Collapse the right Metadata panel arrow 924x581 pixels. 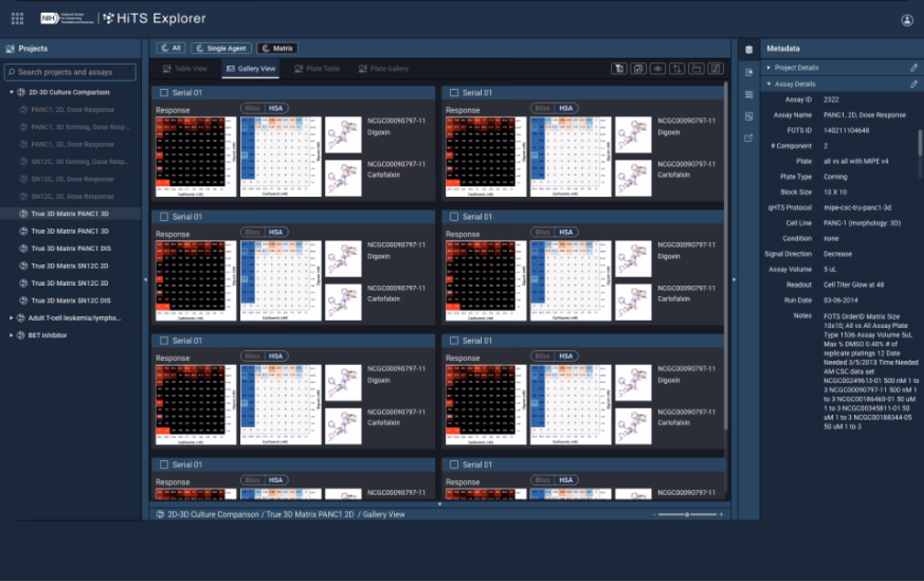734,280
